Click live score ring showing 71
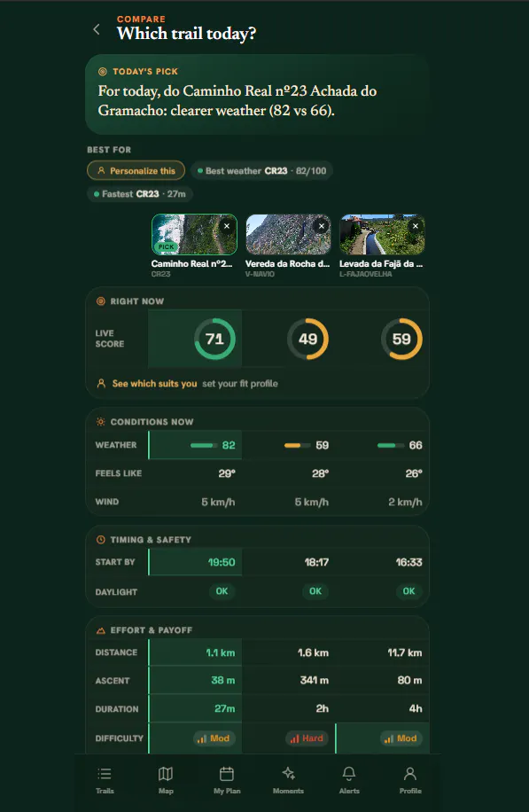Viewport: 529px width, 812px height. 214,339
